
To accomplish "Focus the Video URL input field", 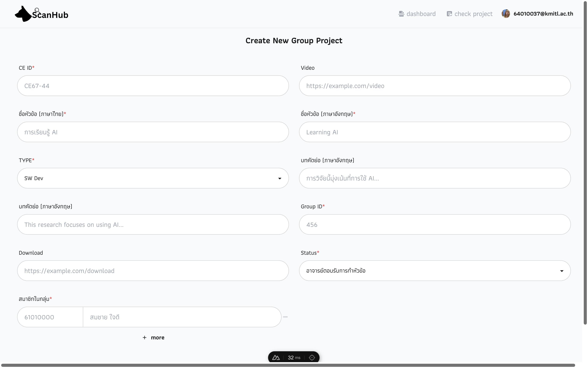I will (435, 86).
